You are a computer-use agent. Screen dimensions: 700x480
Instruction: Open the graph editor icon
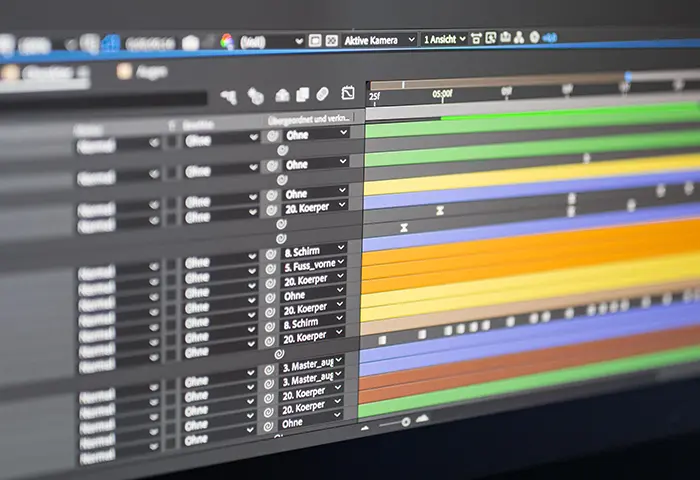(x=348, y=92)
